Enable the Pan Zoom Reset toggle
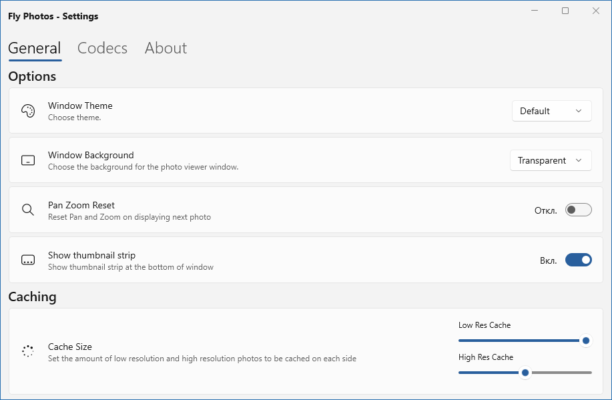612x400 pixels. 578,210
